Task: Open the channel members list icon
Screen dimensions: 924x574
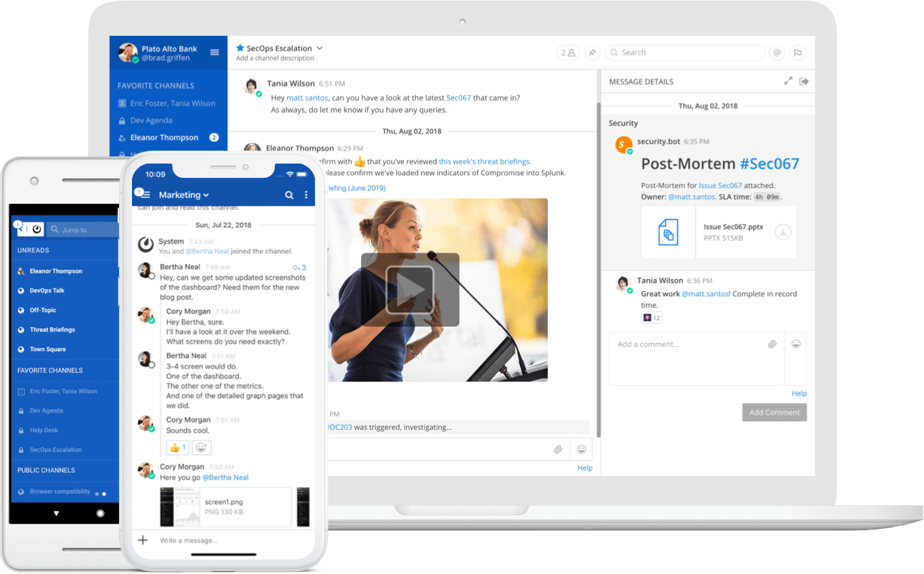Action: 567,52
